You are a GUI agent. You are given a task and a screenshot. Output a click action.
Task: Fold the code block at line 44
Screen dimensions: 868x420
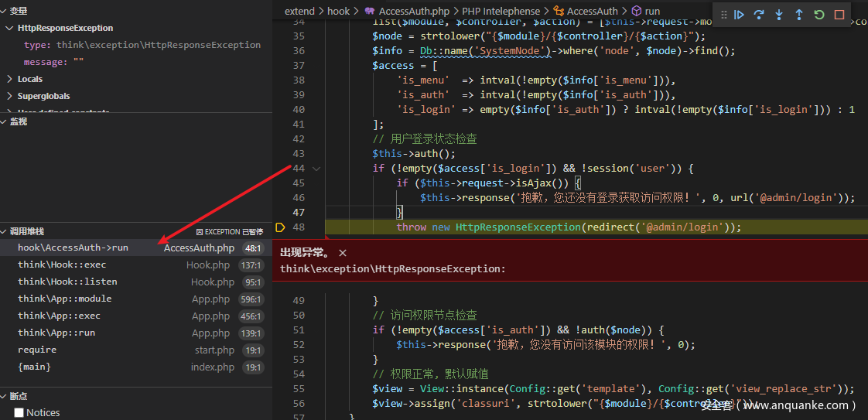pos(316,169)
